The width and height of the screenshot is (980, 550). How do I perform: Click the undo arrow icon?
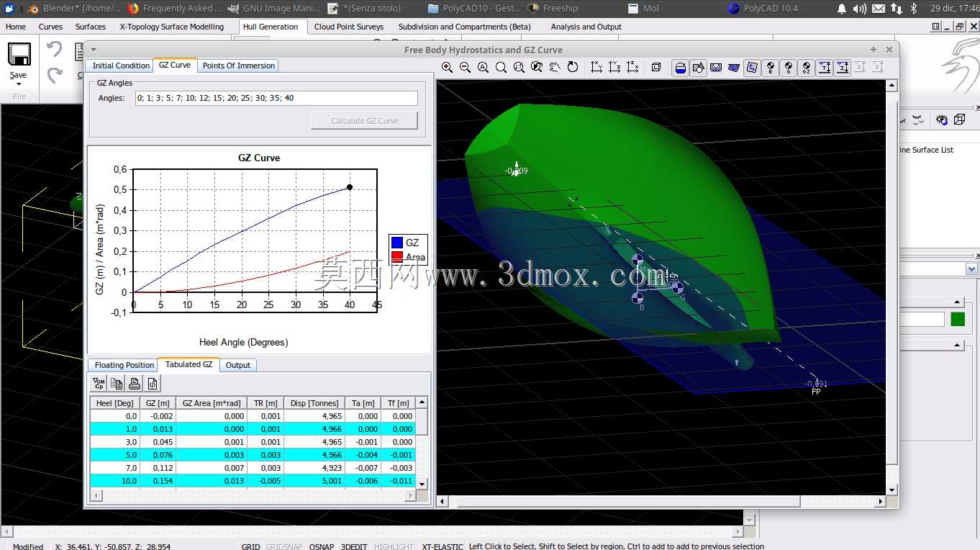(x=55, y=49)
